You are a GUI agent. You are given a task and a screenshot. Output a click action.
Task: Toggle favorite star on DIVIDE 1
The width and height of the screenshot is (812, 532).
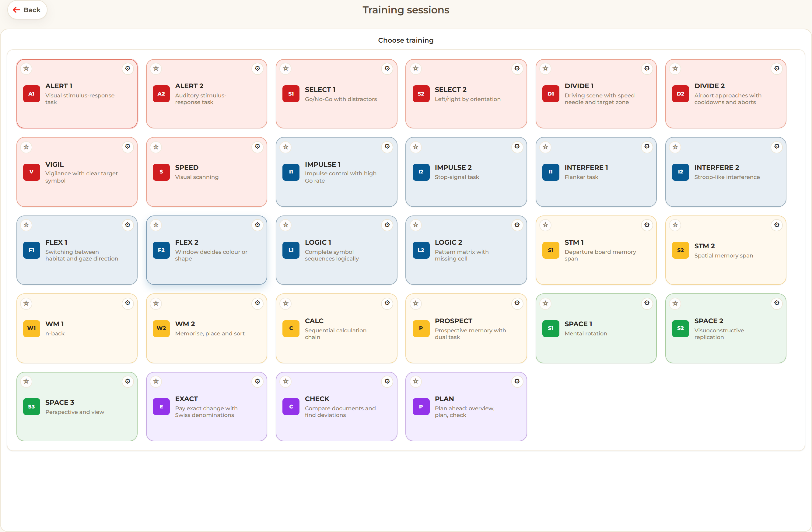pos(545,68)
